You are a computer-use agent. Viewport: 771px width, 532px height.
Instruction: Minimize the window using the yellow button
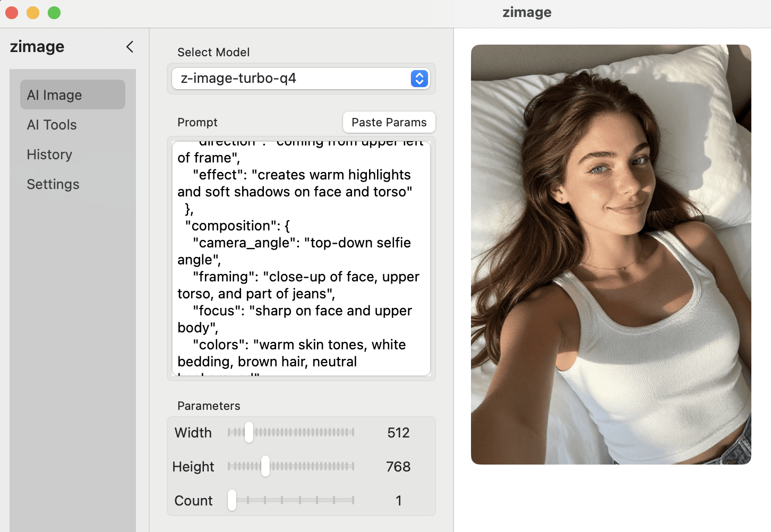tap(33, 13)
